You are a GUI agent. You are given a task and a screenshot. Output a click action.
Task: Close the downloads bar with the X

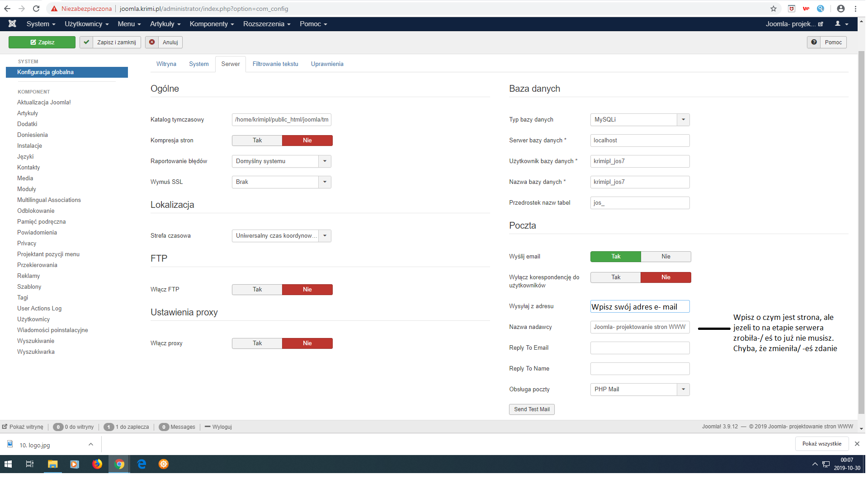coord(857,444)
